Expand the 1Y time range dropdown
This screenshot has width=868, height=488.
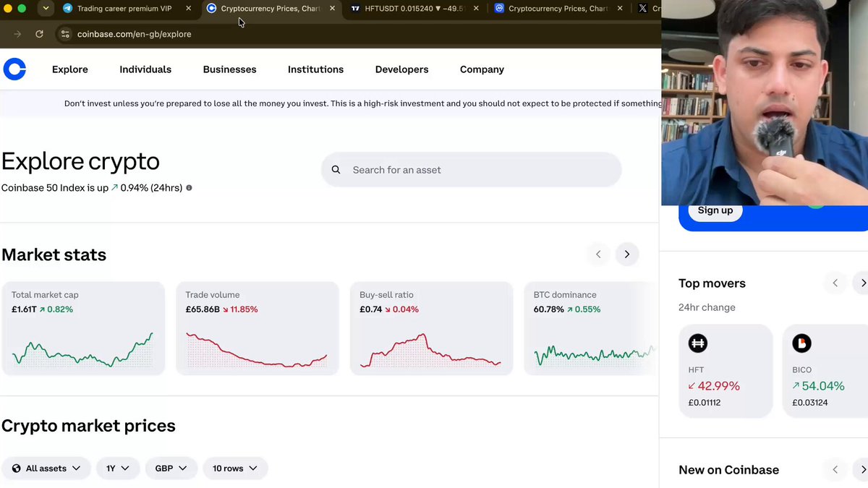118,468
